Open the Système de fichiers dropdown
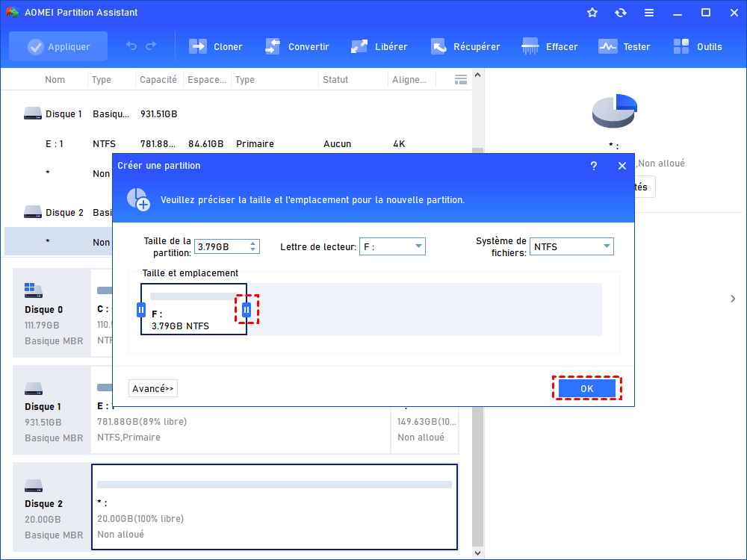The width and height of the screenshot is (747, 560). tap(571, 246)
